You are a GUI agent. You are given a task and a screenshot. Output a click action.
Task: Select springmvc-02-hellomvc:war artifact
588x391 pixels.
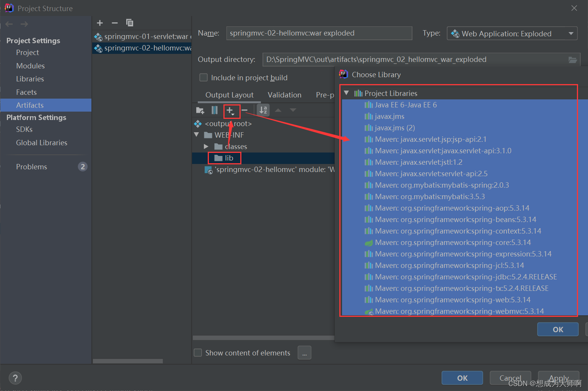[142, 48]
